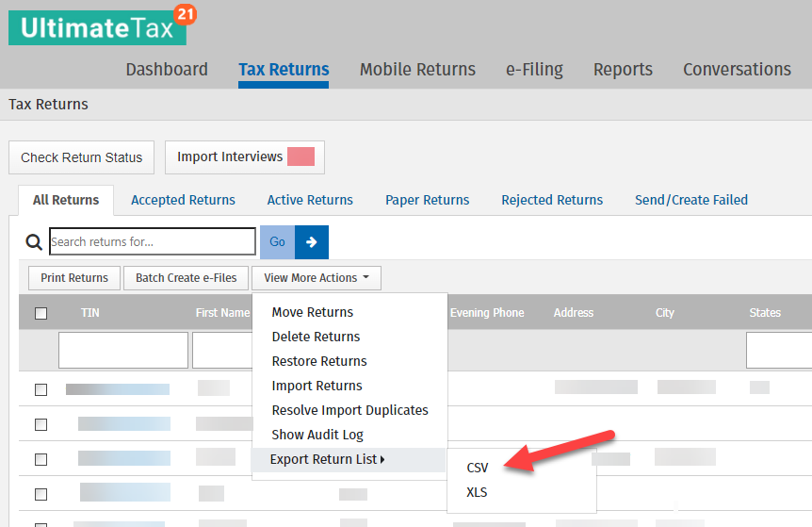Focus the Search returns for field
Viewport: 812px width, 527px height.
153,241
